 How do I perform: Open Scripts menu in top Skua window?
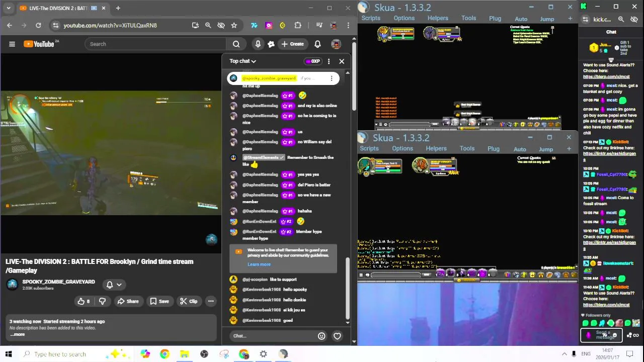[371, 18]
